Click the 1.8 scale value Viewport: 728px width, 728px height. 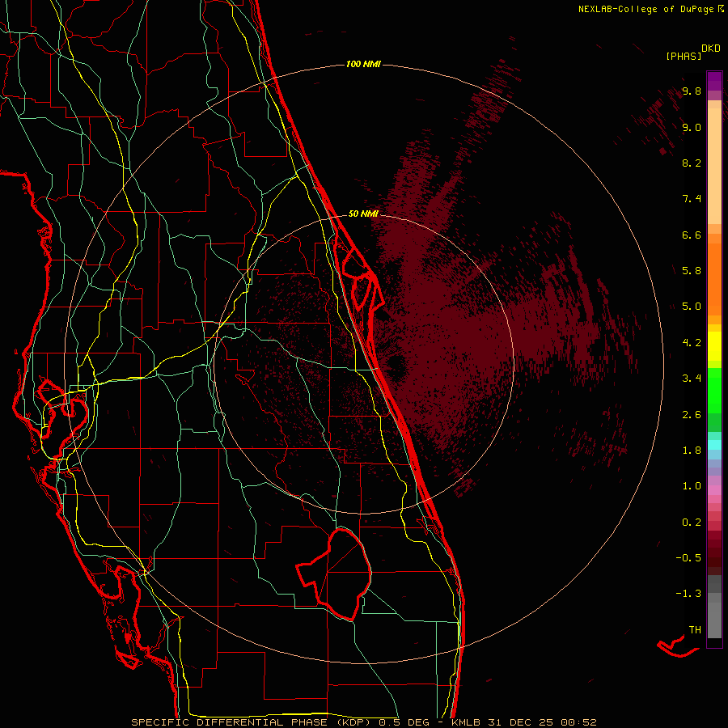(692, 451)
